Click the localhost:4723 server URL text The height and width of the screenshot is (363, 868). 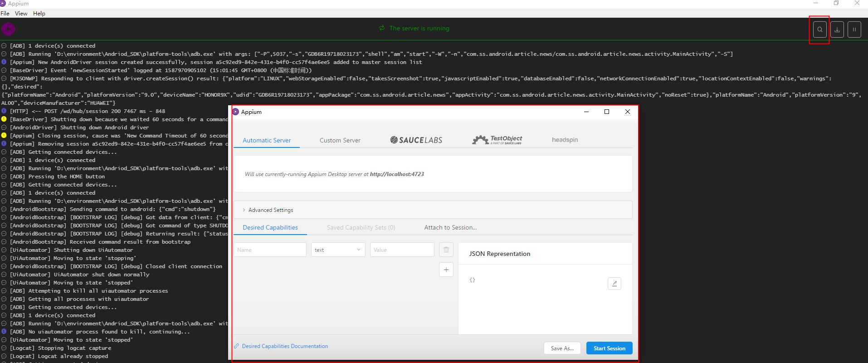tap(397, 174)
